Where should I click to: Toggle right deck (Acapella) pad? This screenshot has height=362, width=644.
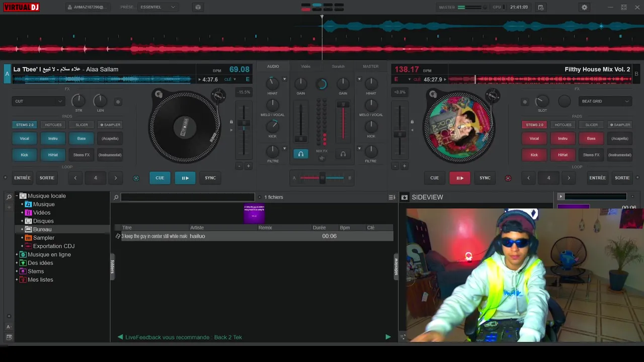[620, 138]
